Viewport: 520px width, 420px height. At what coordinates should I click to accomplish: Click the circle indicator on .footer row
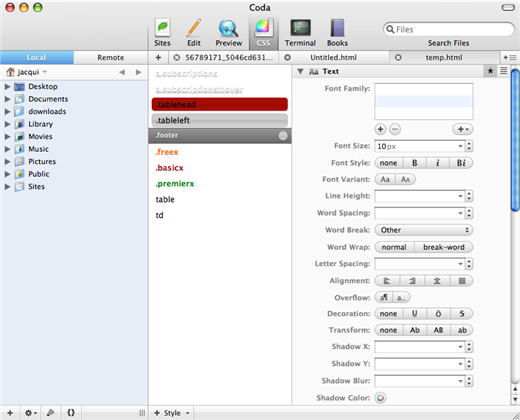(x=283, y=136)
